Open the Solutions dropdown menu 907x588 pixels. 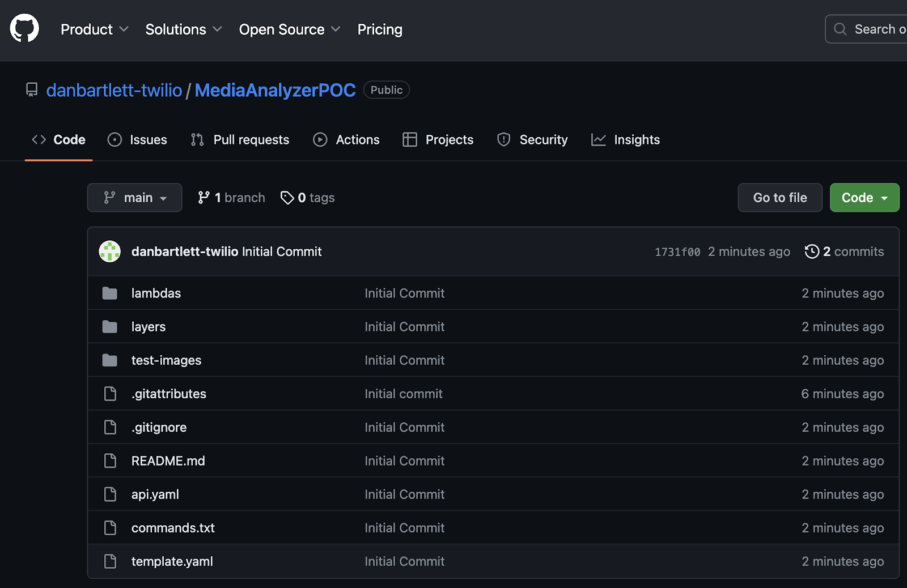[x=184, y=29]
